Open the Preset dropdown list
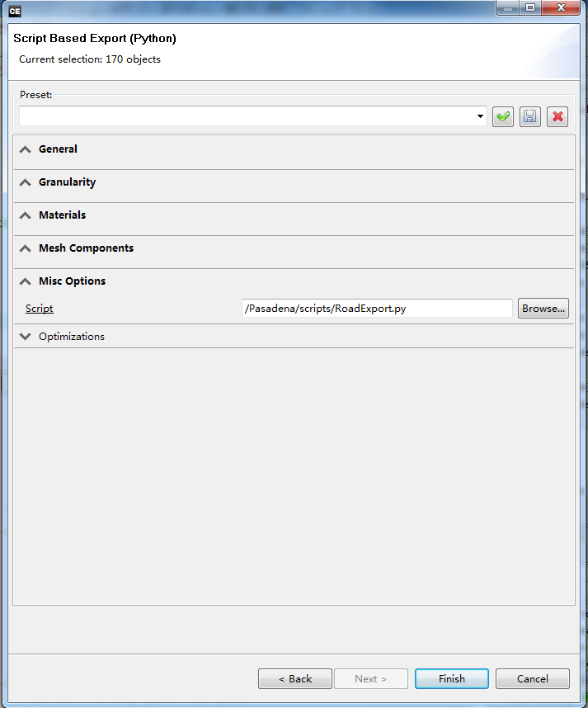588x708 pixels. coord(480,116)
